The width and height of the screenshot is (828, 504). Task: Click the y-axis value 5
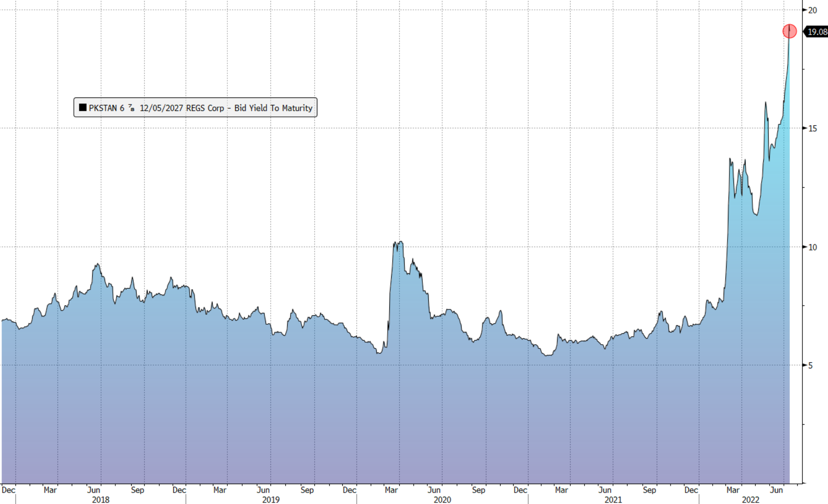(811, 365)
